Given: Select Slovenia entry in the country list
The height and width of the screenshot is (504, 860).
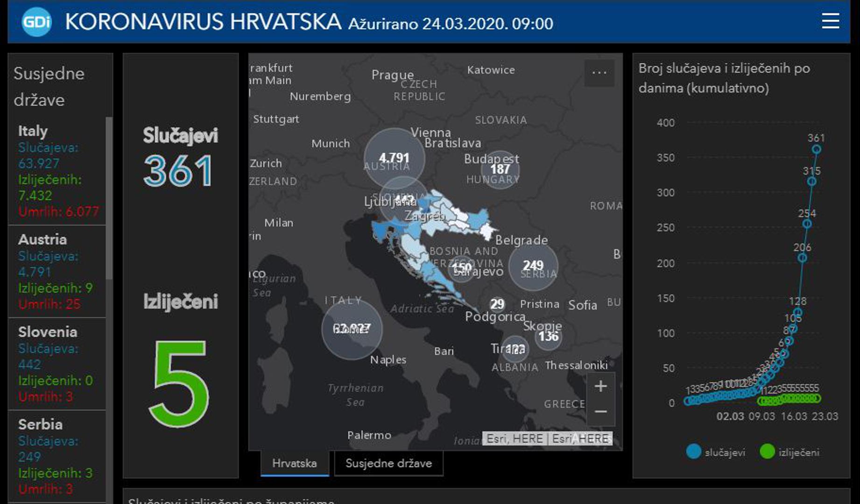Looking at the screenshot, I should (57, 364).
